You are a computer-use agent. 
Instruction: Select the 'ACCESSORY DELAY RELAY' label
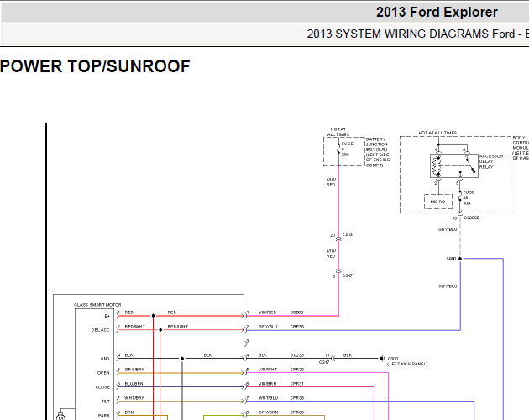click(x=493, y=162)
